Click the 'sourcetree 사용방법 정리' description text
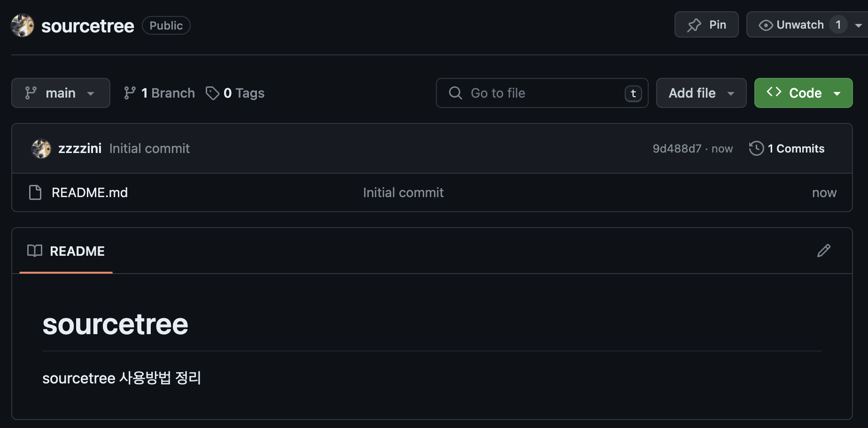The height and width of the screenshot is (428, 868). [x=122, y=378]
